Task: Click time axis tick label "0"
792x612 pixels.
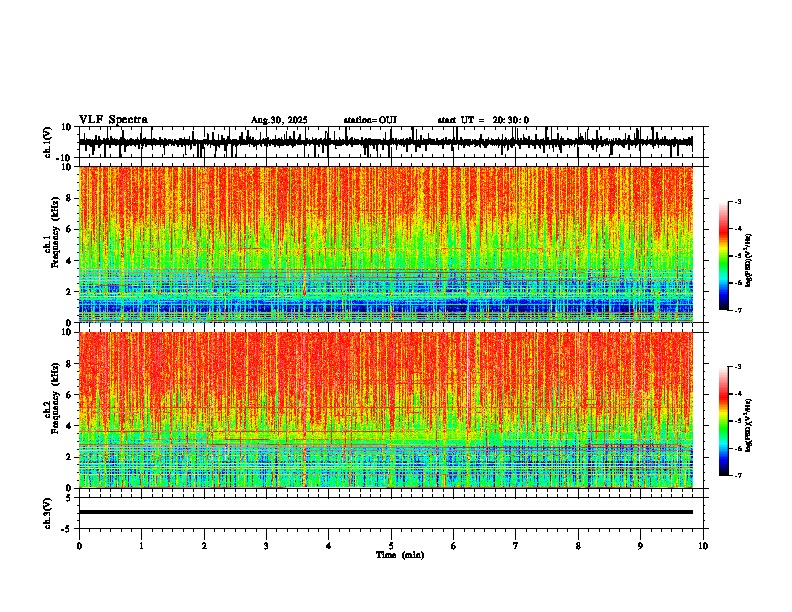Action: coord(79,546)
